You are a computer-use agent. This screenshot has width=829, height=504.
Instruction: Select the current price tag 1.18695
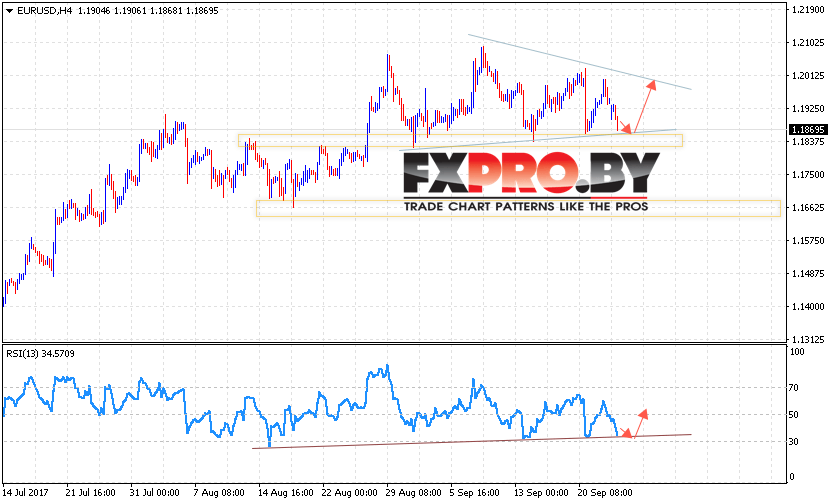pos(807,130)
